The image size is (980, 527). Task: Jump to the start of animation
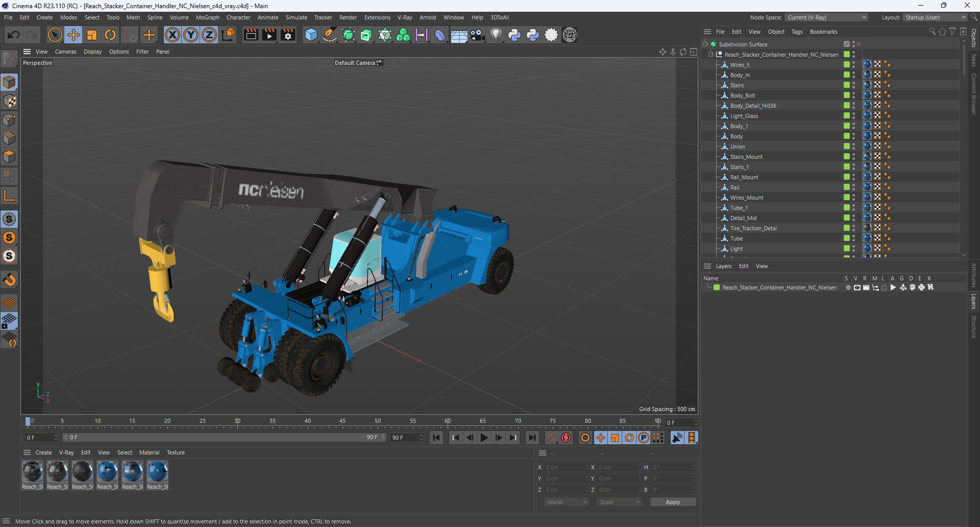coord(436,438)
